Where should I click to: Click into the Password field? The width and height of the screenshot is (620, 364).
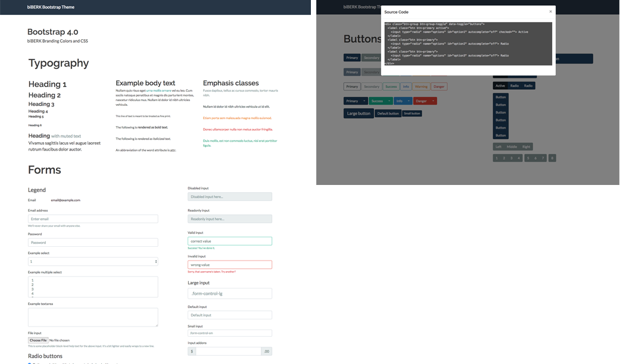pyautogui.click(x=93, y=243)
